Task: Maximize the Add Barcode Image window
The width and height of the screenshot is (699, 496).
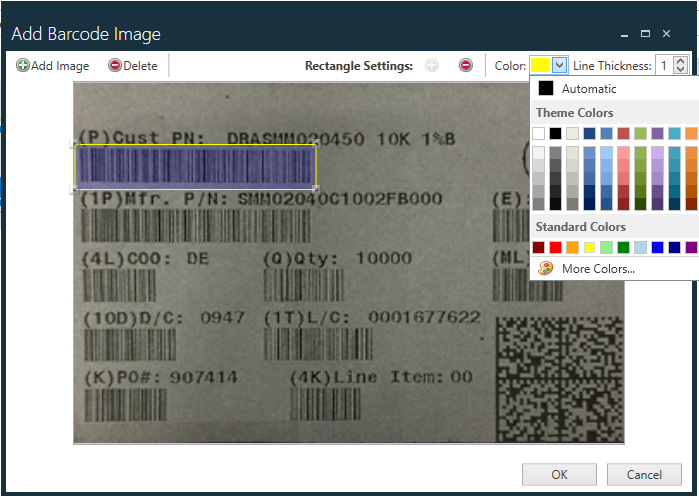Action: [645, 33]
